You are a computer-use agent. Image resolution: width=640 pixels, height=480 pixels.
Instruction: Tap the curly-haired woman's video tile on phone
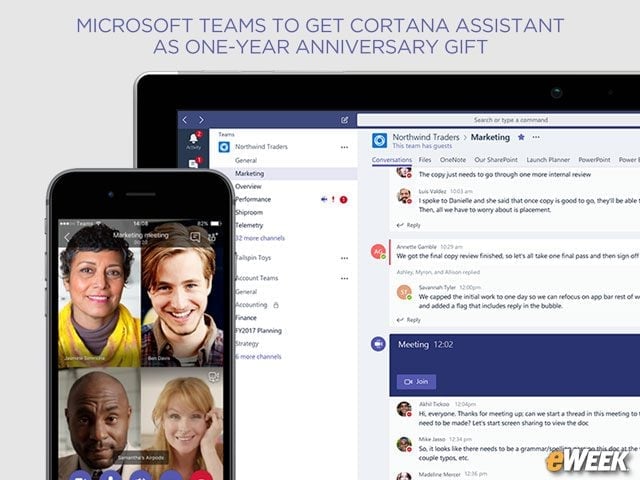[100, 294]
